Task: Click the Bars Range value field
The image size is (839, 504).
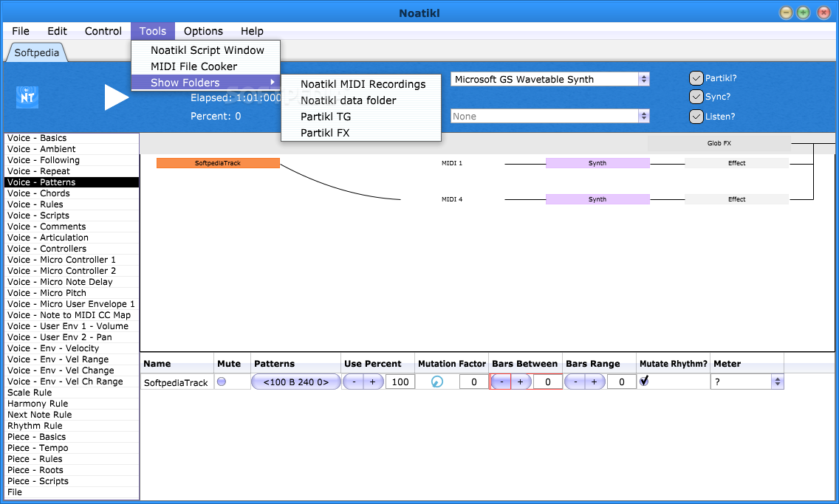Action: (x=621, y=382)
